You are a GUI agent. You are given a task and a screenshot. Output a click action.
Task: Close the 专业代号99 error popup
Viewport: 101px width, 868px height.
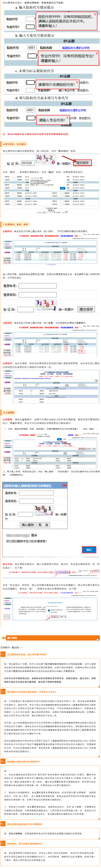coord(97,53)
